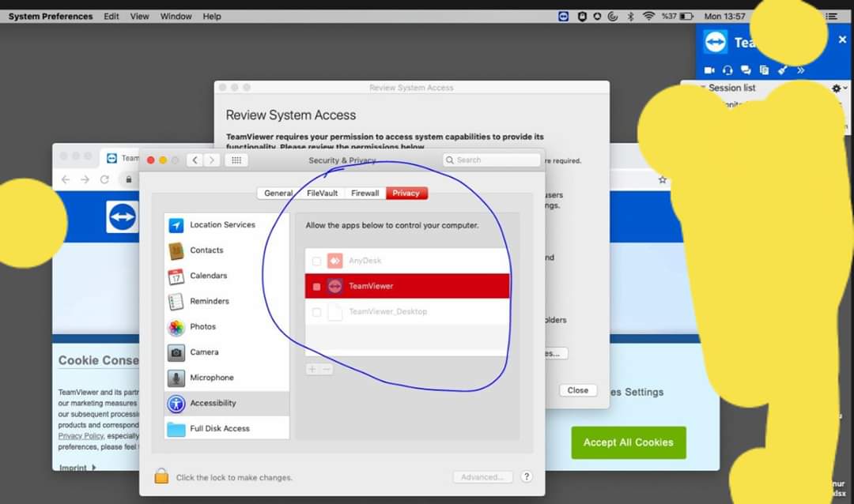Viewport: 854px width, 504px height.
Task: Open the Window menu
Action: [x=176, y=17]
